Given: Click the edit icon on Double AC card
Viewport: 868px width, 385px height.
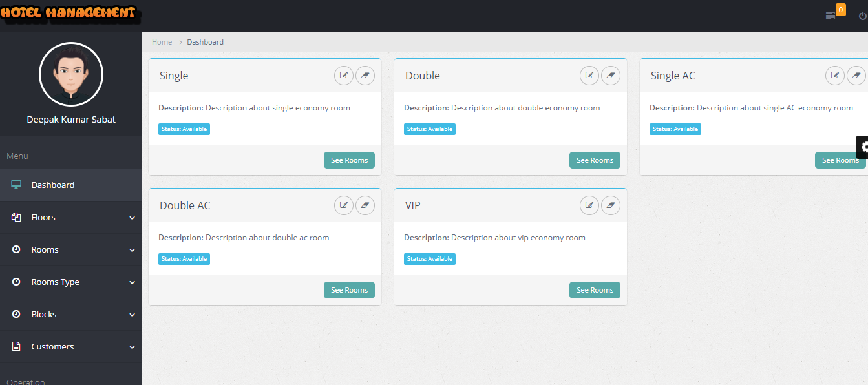Looking at the screenshot, I should click(344, 205).
